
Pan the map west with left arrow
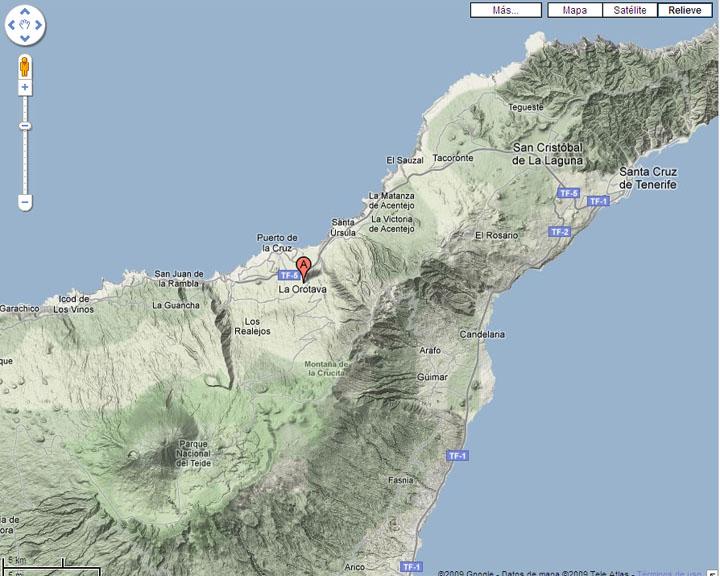(x=11, y=25)
